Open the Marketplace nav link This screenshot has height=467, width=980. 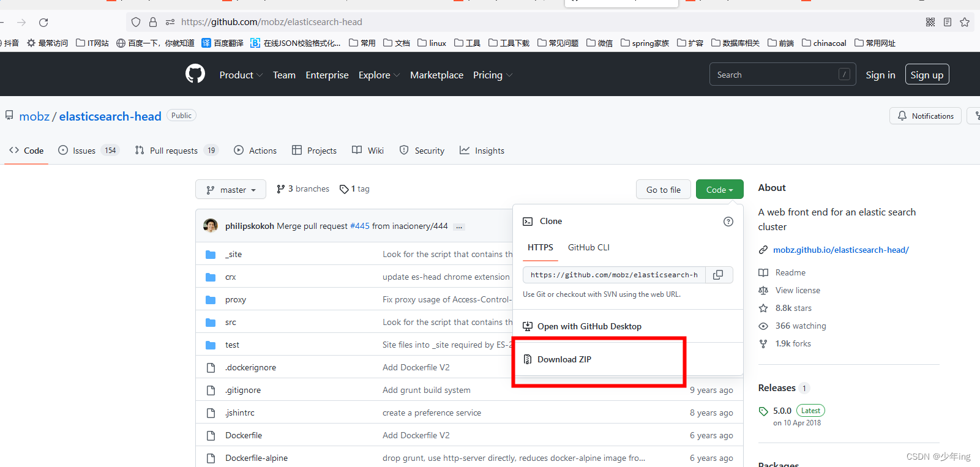tap(436, 75)
